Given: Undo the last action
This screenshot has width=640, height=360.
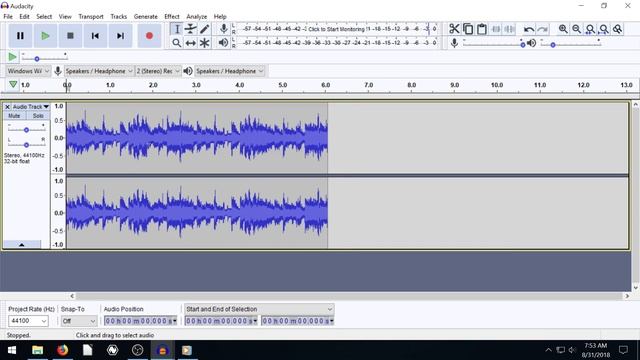Looking at the screenshot, I should 529,29.
